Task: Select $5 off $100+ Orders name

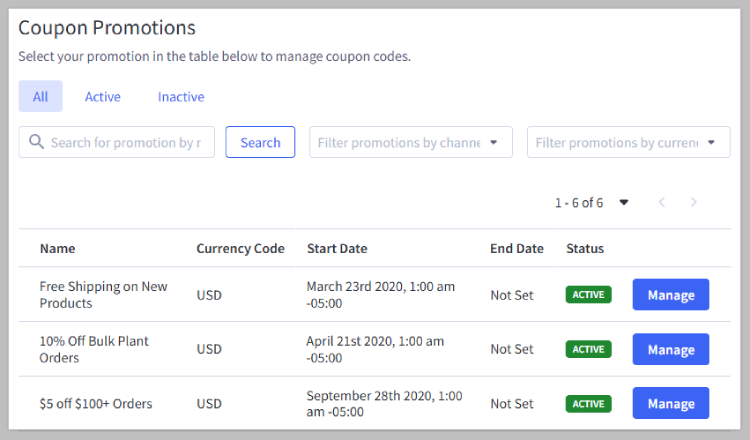Action: pyautogui.click(x=96, y=404)
